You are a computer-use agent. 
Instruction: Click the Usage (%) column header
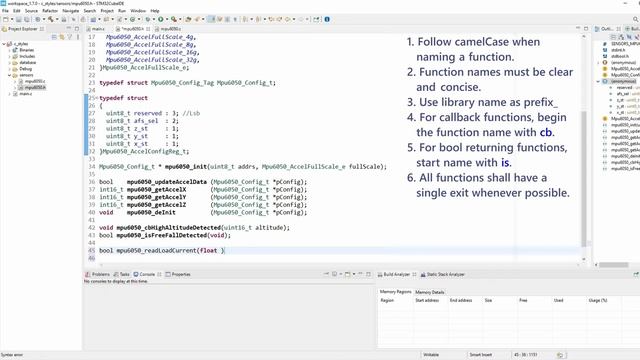pos(598,300)
